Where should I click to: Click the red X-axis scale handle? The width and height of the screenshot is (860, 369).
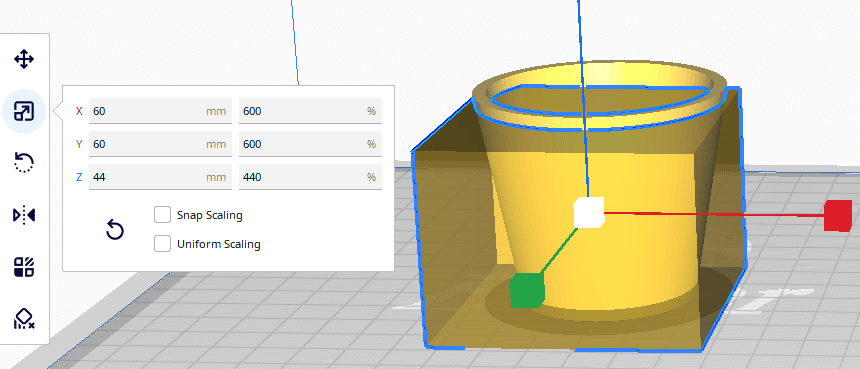[x=838, y=215]
